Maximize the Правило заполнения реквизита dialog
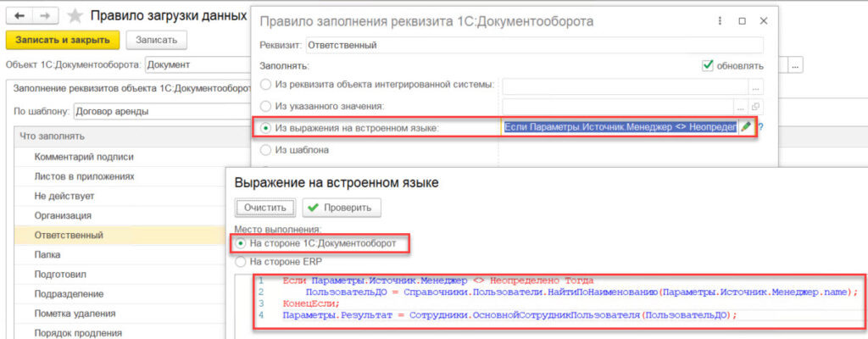Image resolution: width=868 pixels, height=339 pixels. point(742,21)
